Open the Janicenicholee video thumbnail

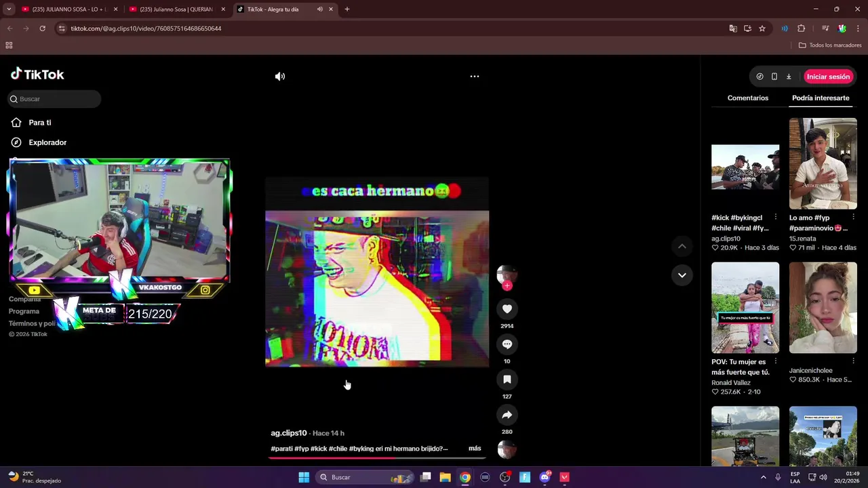click(x=823, y=308)
